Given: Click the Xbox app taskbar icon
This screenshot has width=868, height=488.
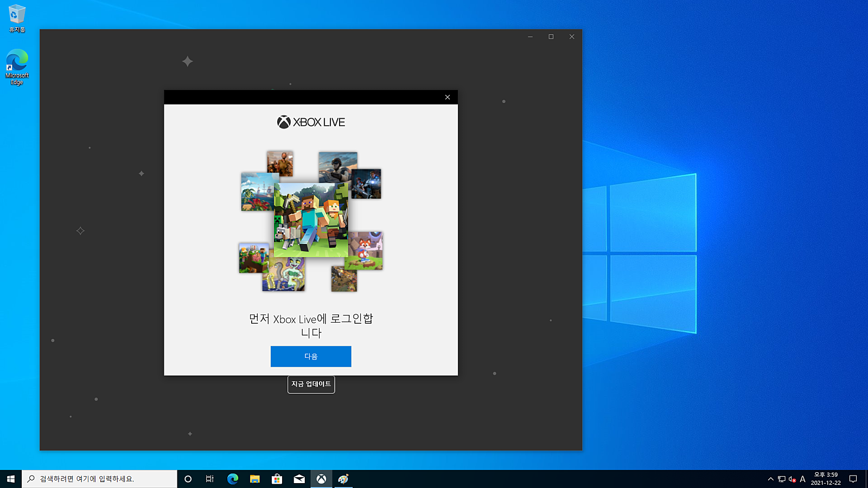Looking at the screenshot, I should pos(322,479).
